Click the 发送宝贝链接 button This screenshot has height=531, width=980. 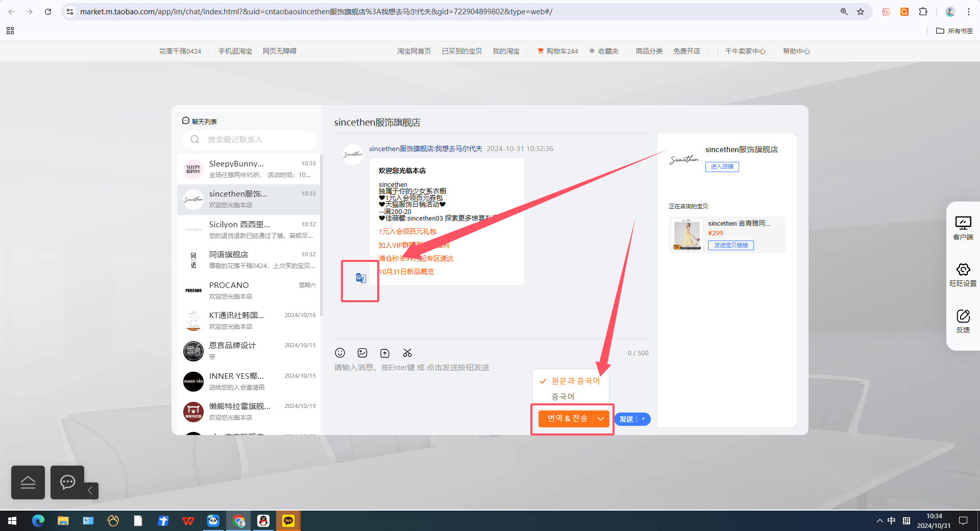click(x=731, y=245)
